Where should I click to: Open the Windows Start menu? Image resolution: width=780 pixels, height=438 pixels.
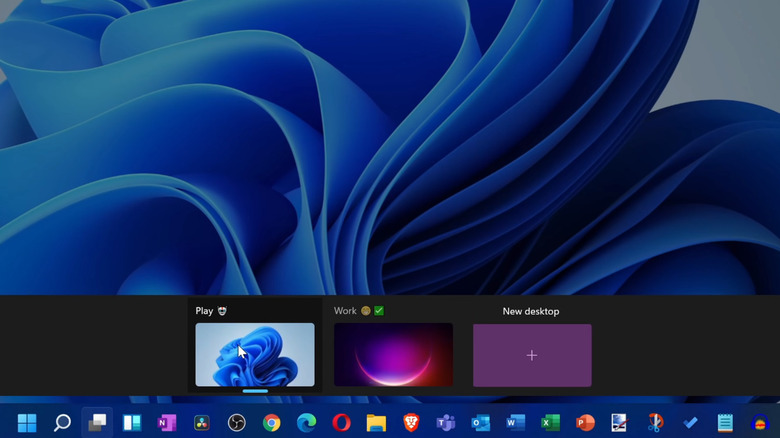coord(27,423)
